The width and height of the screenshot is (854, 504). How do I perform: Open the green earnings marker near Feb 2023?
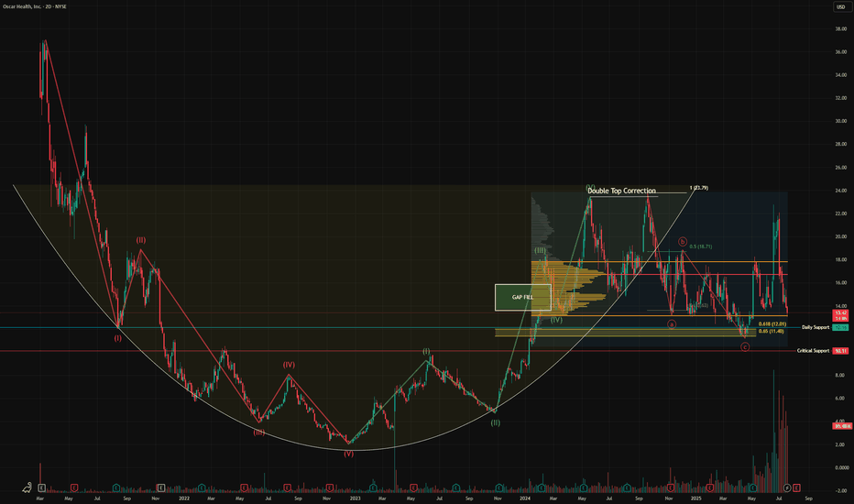[373, 488]
